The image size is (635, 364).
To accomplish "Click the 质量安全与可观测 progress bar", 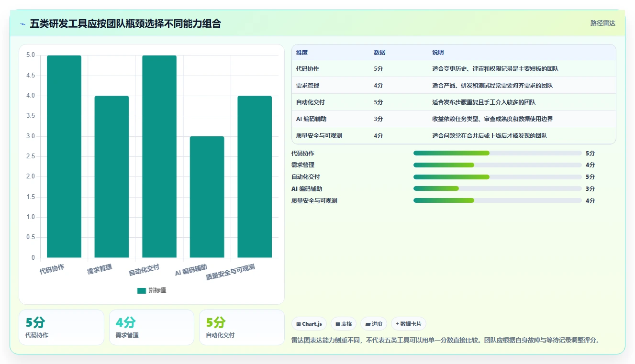I will pyautogui.click(x=498, y=200).
